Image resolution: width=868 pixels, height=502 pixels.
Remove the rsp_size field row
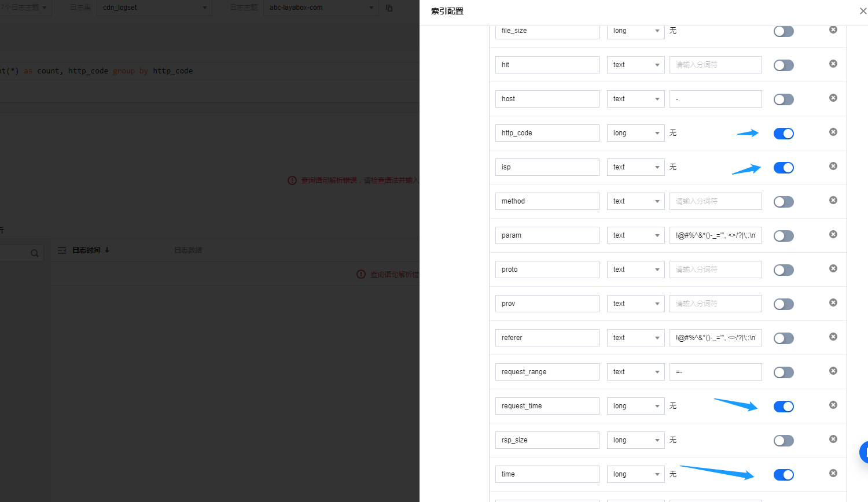pyautogui.click(x=833, y=439)
